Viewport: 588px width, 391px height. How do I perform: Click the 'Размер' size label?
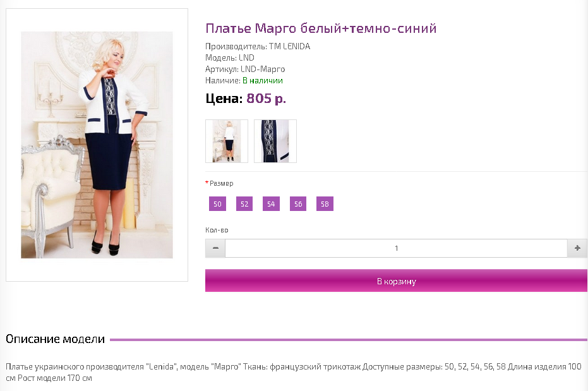(x=221, y=183)
